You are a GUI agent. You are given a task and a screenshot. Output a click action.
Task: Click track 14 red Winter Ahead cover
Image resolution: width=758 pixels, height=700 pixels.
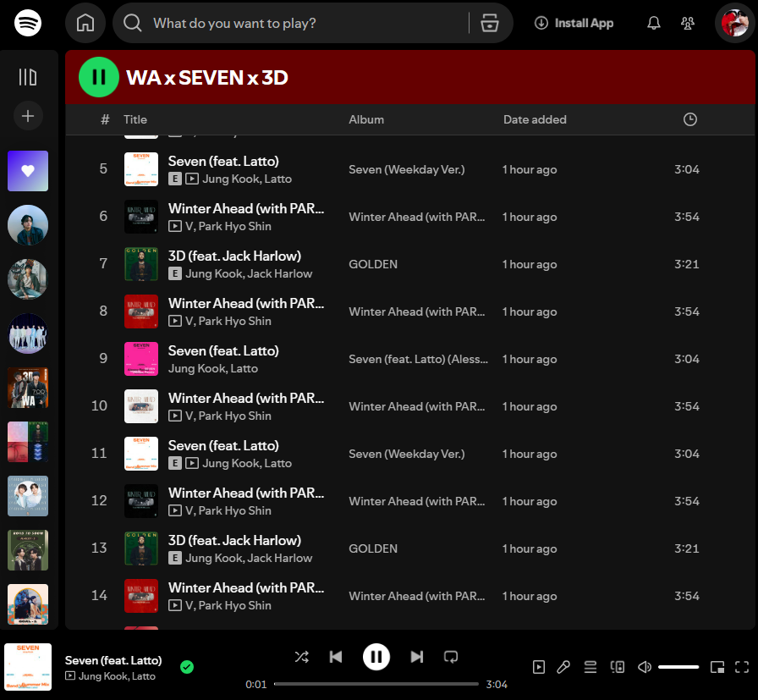(x=141, y=596)
